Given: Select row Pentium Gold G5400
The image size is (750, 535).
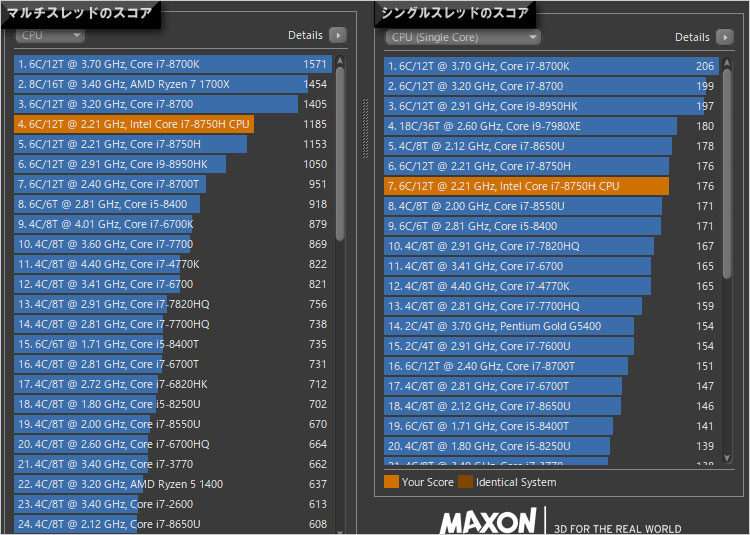Looking at the screenshot, I should [x=551, y=326].
